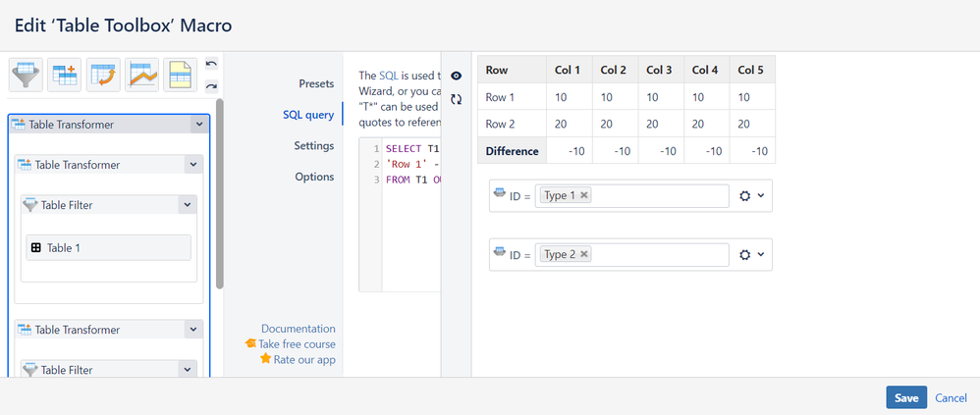This screenshot has height=415, width=980.
Task: Click the funnel Table Filter toolbar icon
Action: (x=26, y=75)
